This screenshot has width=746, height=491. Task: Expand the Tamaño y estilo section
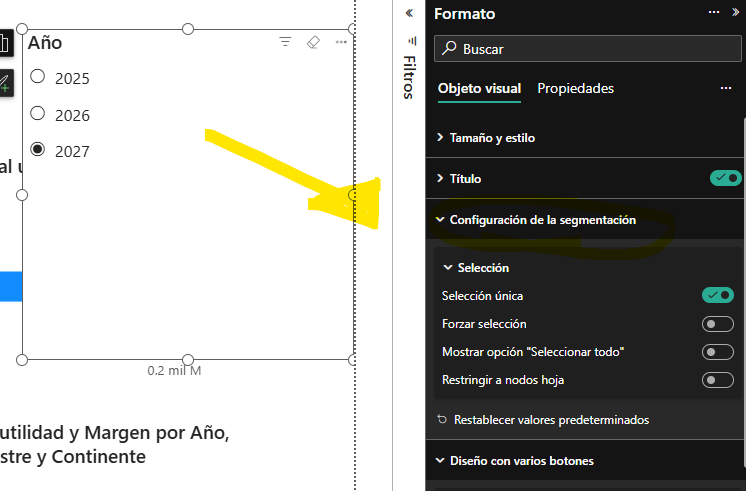click(491, 138)
